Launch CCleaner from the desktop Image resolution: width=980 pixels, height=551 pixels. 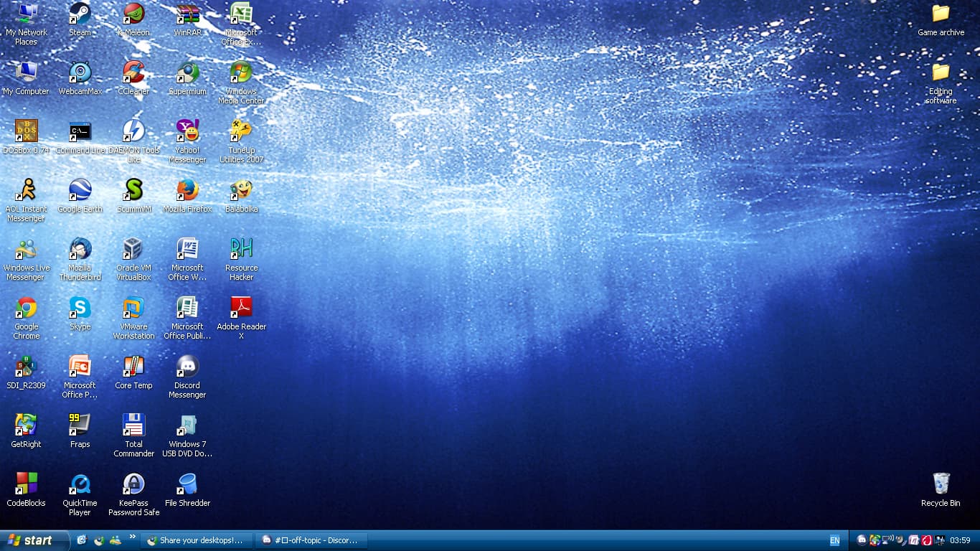pyautogui.click(x=133, y=72)
